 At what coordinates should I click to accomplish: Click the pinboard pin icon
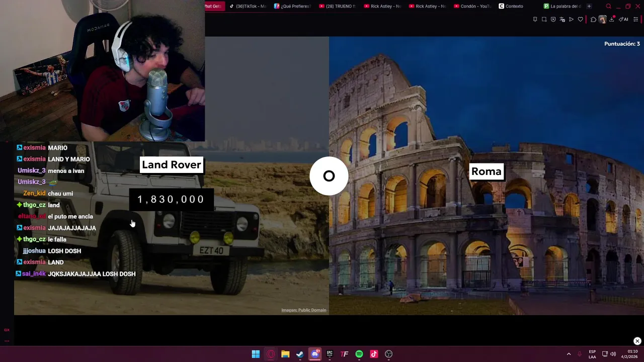point(535,19)
